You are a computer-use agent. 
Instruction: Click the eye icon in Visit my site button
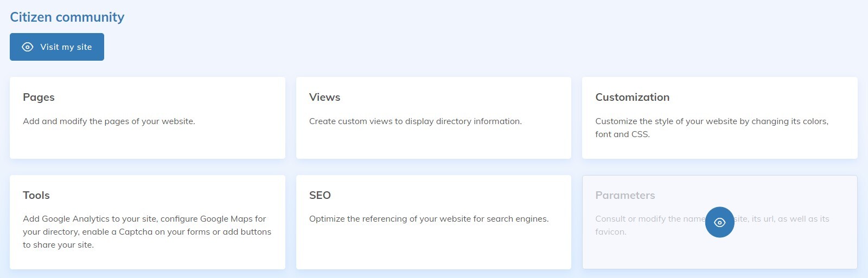(28, 47)
